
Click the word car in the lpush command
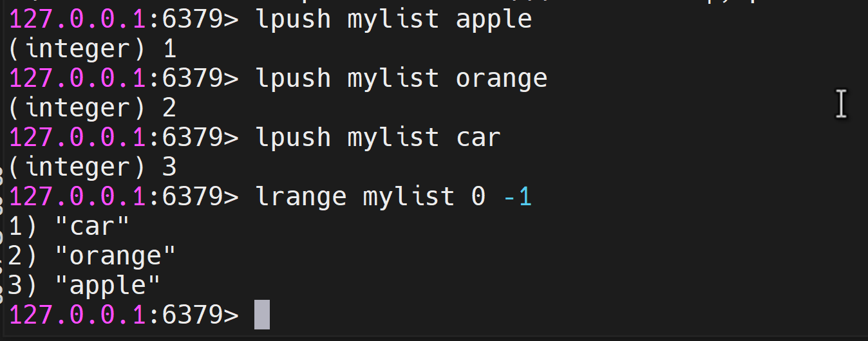tap(478, 138)
